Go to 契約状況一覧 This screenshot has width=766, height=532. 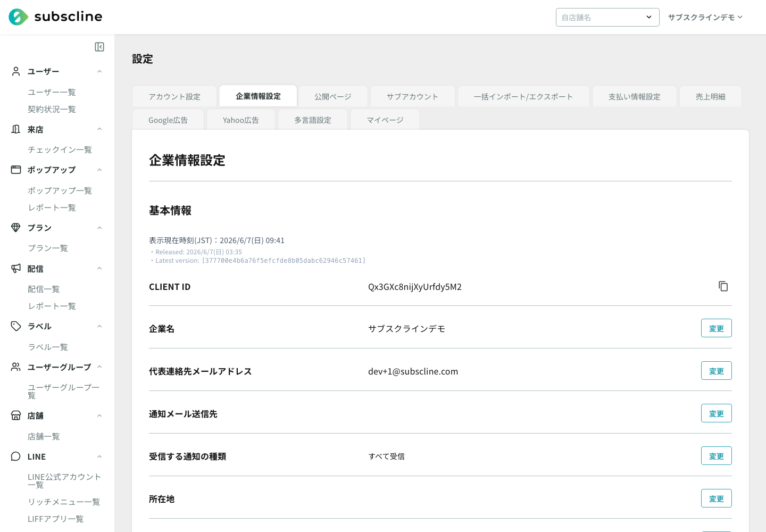point(52,109)
